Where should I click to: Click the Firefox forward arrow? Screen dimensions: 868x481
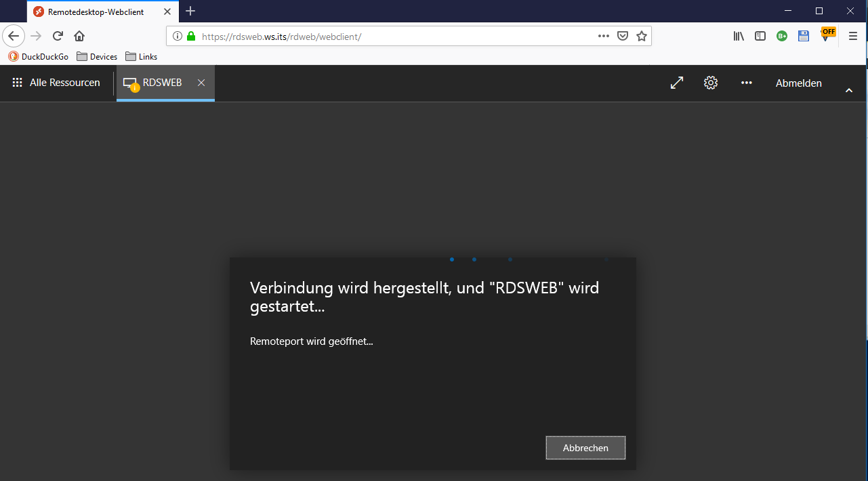pyautogui.click(x=37, y=36)
